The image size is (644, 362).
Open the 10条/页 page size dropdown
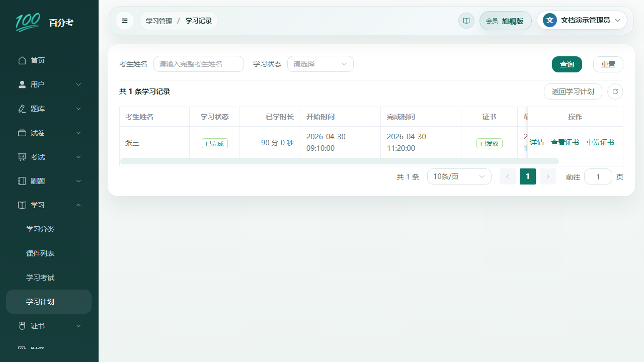point(459,176)
